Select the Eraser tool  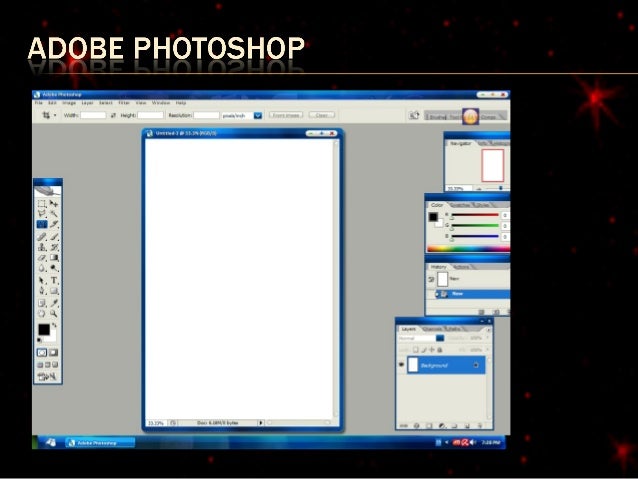tap(42, 258)
